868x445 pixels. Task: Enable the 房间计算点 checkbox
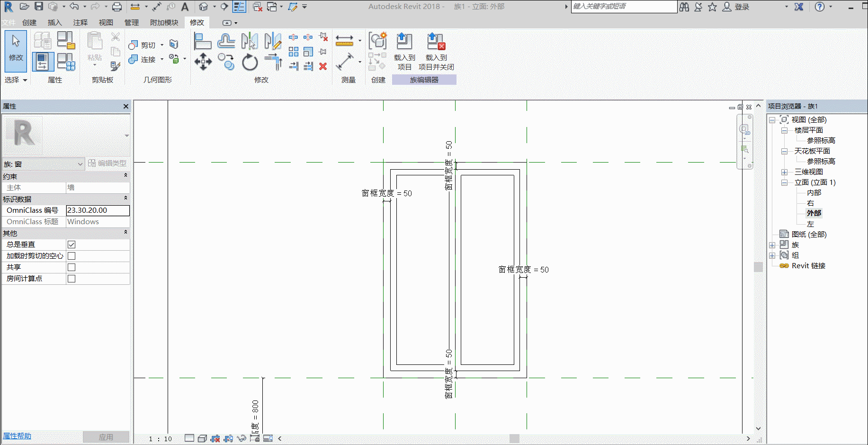click(x=72, y=279)
